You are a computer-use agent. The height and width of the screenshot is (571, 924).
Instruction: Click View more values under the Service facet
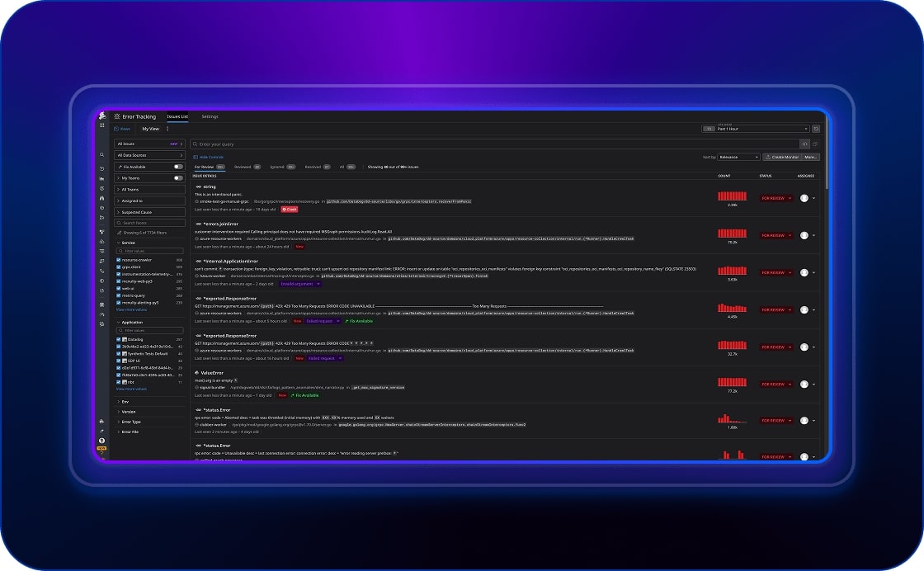[130, 310]
